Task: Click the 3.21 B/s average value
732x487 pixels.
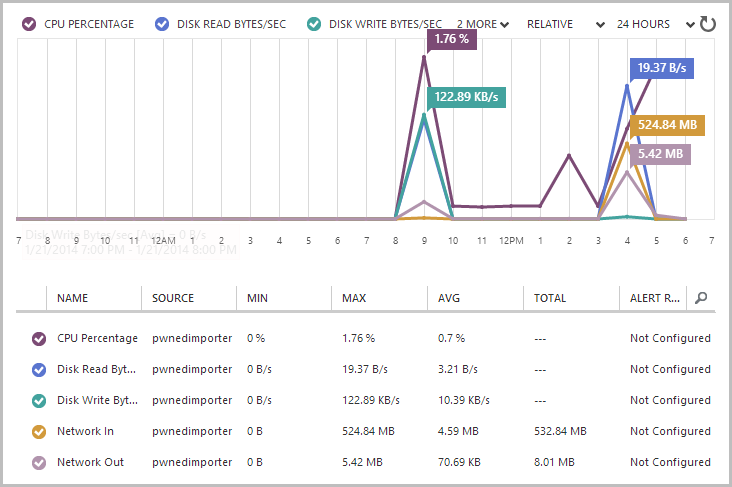Action: click(x=458, y=369)
